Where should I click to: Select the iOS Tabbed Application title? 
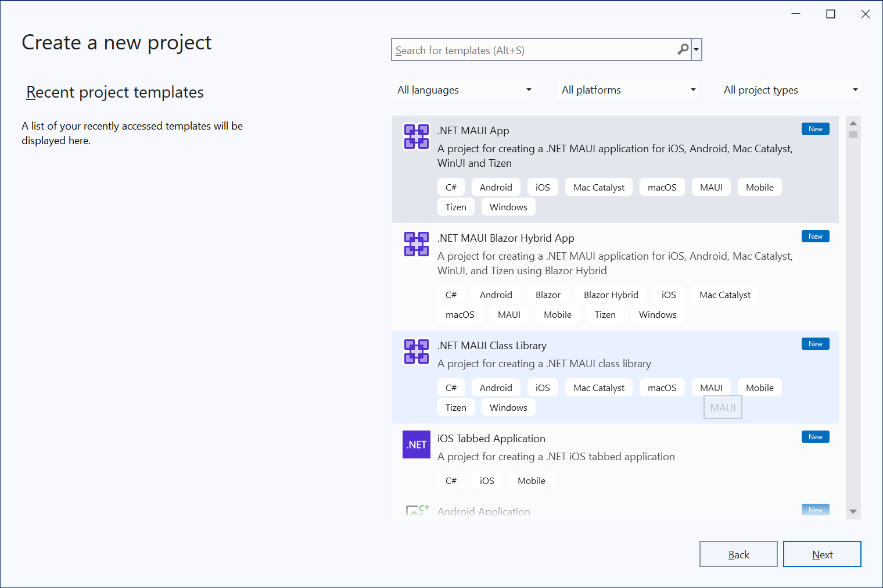click(491, 439)
